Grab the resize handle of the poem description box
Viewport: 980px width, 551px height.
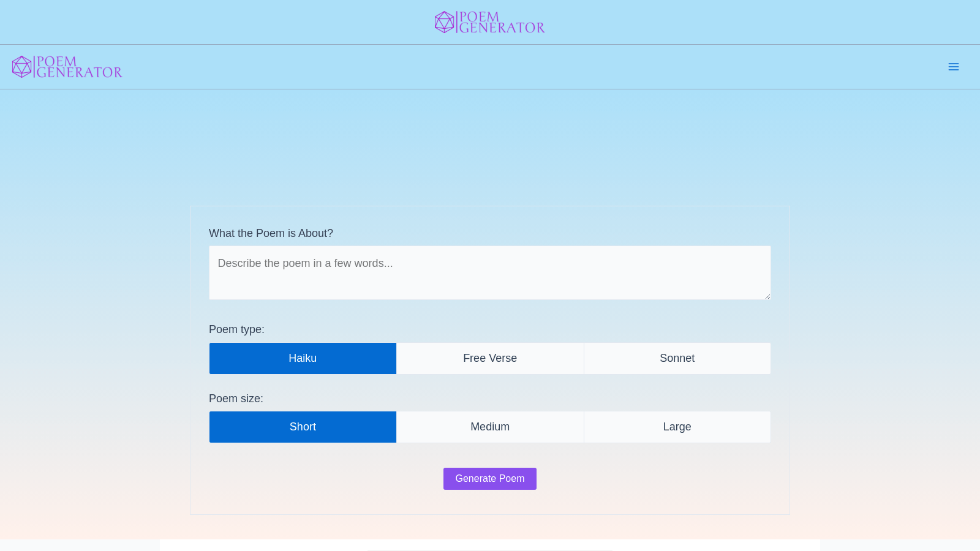point(767,296)
